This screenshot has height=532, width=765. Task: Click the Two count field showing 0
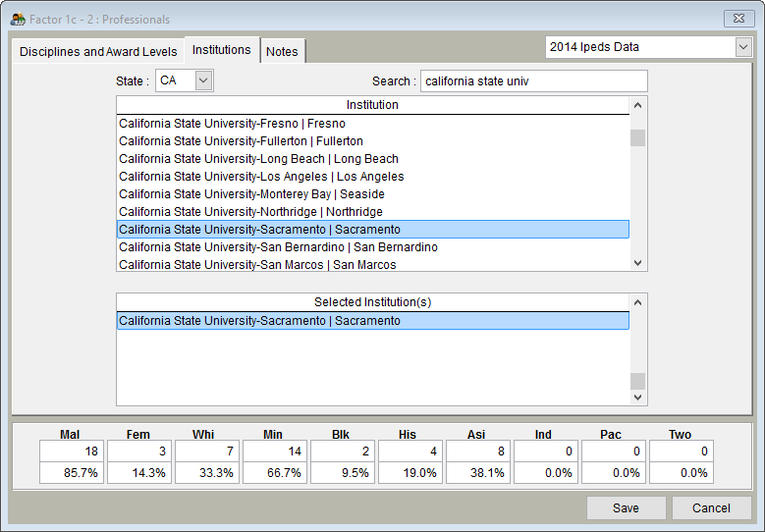coord(682,452)
